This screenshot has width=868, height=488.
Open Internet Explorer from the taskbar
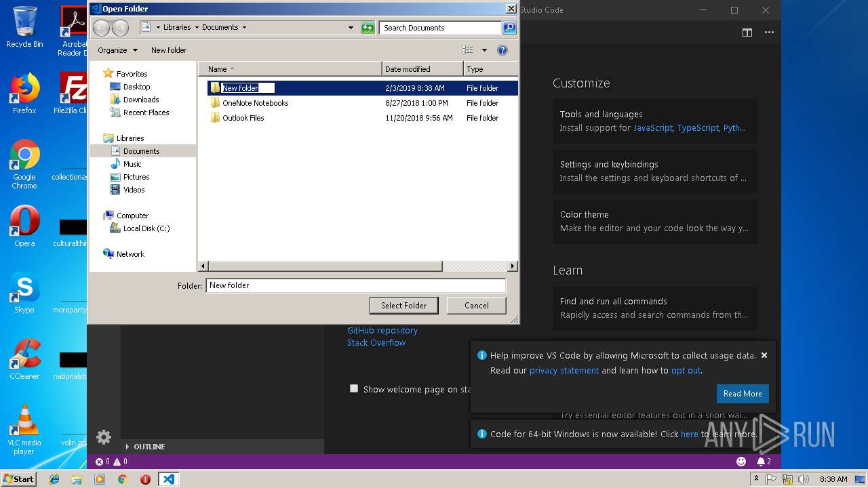(54, 479)
